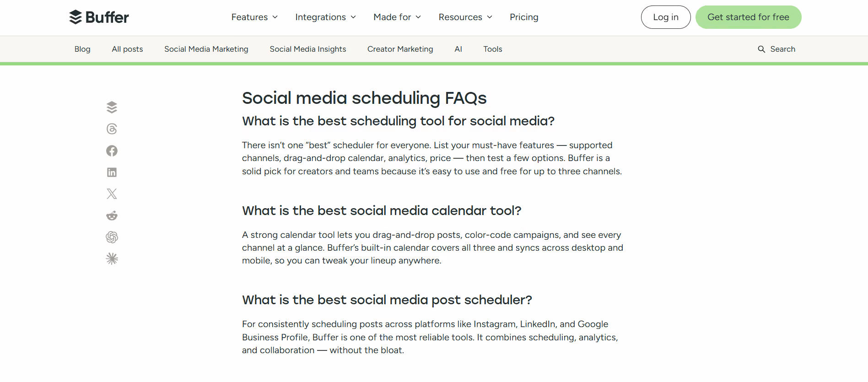This screenshot has height=382, width=868.
Task: Click the paragraph starting "For consistently scheduling posts"
Action: (430, 337)
